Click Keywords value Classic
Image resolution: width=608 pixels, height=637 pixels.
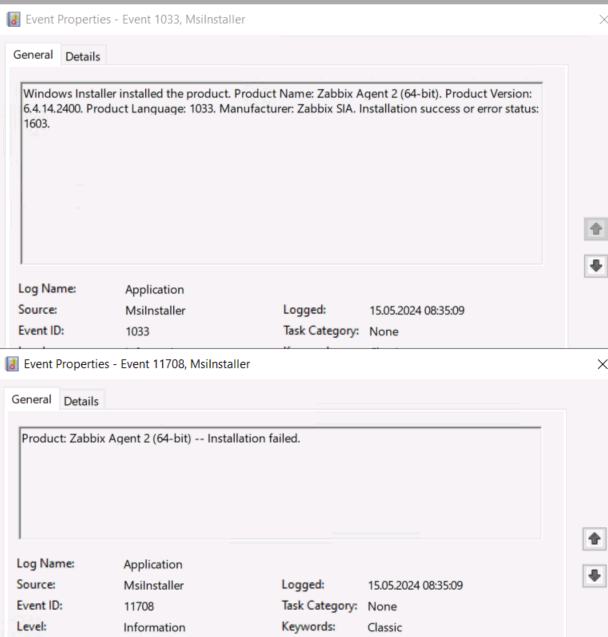(385, 628)
